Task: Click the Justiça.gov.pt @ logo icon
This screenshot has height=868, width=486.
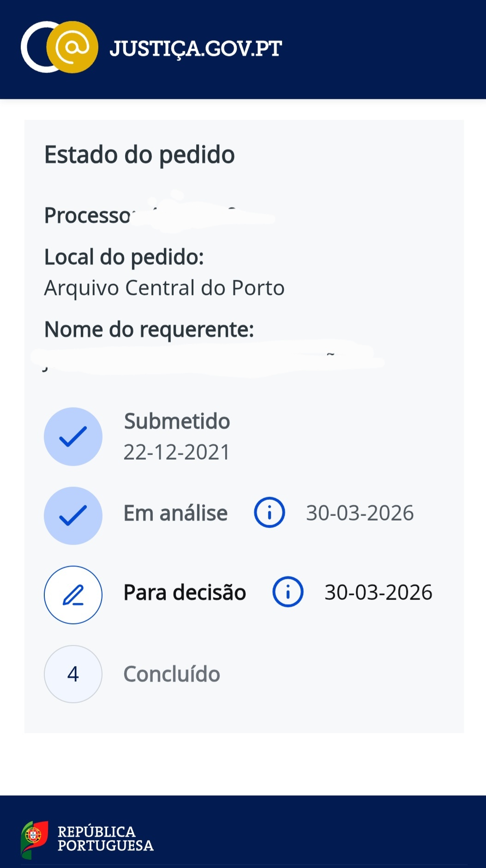Action: [x=60, y=47]
